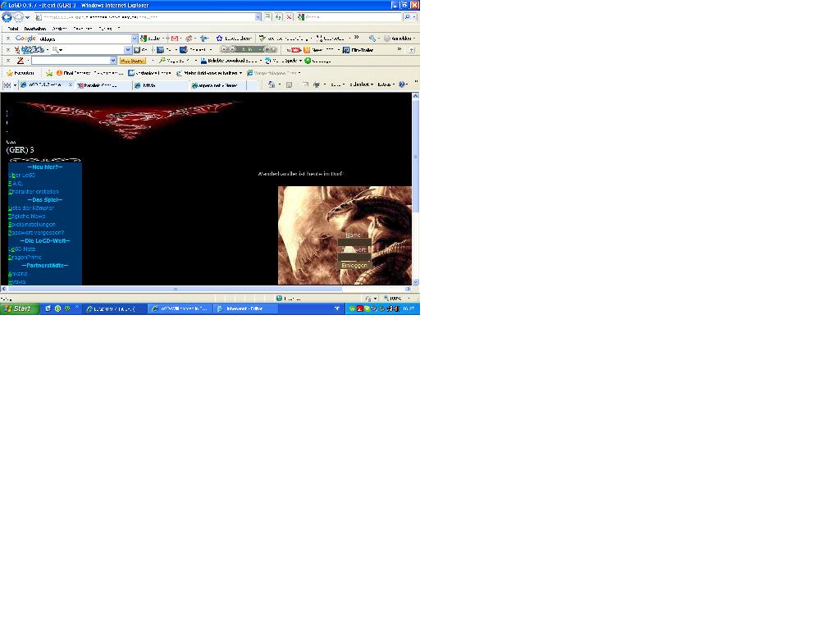
Task: Close the Google toolbar with its X
Action: tap(7, 39)
